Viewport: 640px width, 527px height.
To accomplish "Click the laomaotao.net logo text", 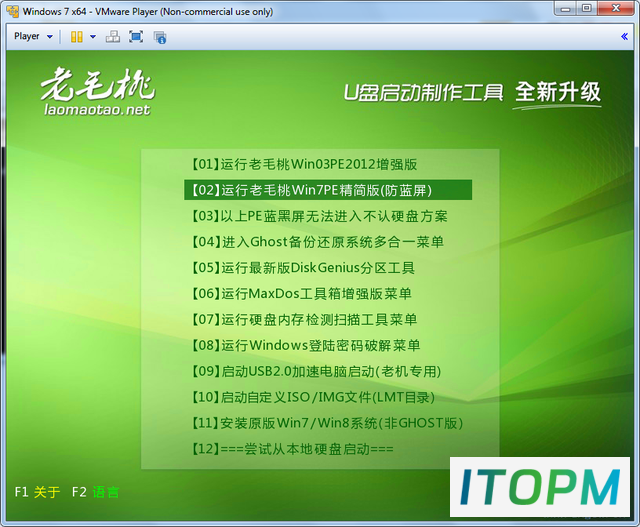I will pos(97,110).
